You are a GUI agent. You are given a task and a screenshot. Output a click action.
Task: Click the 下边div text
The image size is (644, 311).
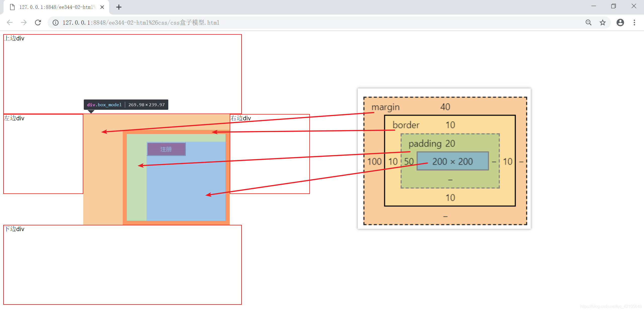pyautogui.click(x=14, y=229)
